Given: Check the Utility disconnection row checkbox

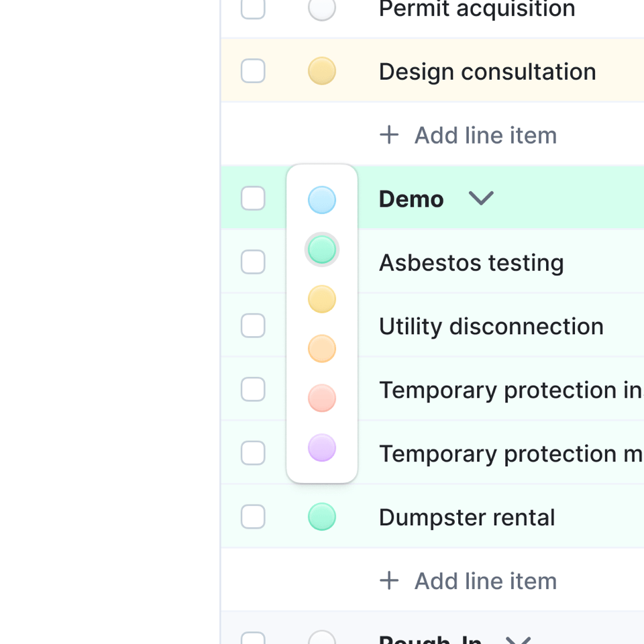Looking at the screenshot, I should click(x=253, y=326).
